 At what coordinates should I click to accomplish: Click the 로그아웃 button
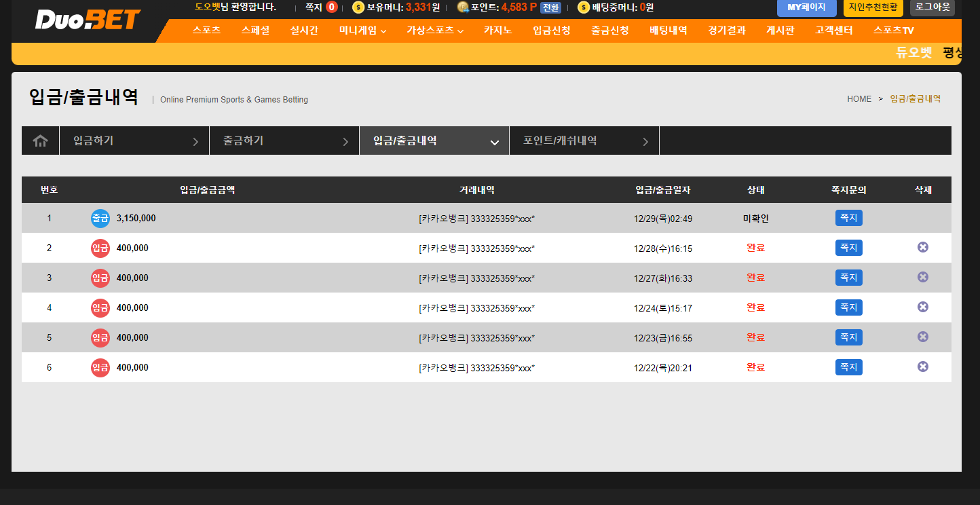[x=932, y=7]
